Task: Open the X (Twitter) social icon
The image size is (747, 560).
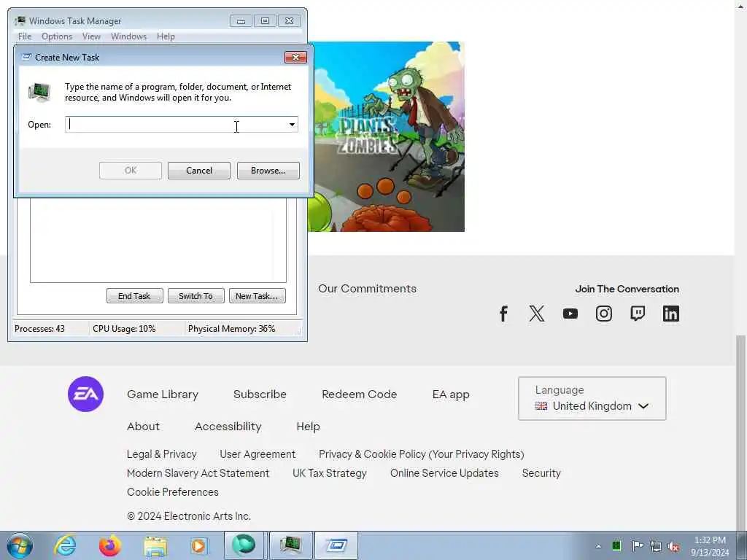Action: click(536, 314)
